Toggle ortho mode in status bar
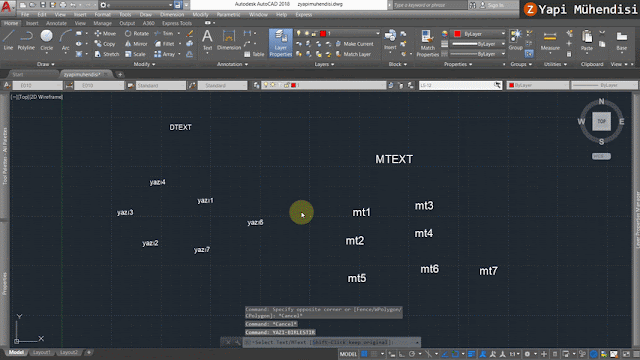 402,354
